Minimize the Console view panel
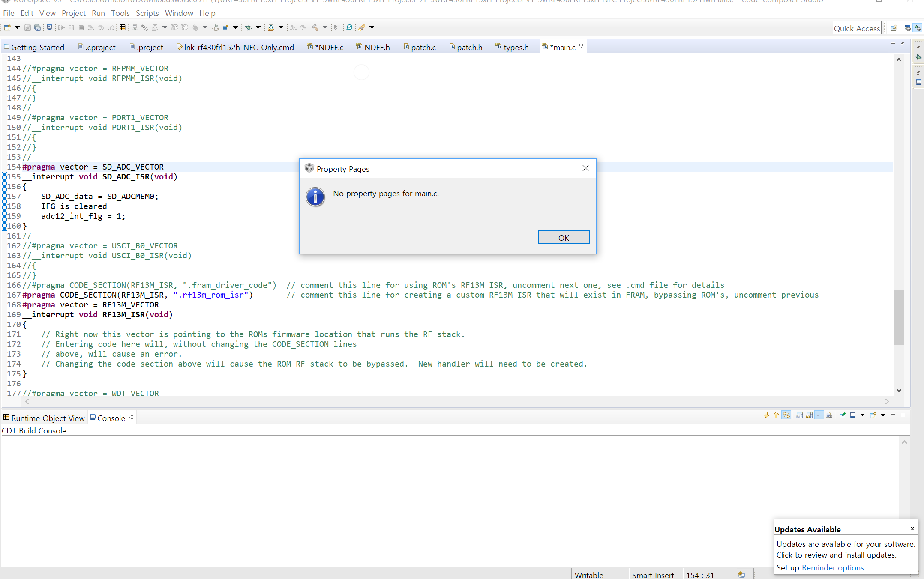Viewport: 924px width, 579px height. (x=893, y=415)
